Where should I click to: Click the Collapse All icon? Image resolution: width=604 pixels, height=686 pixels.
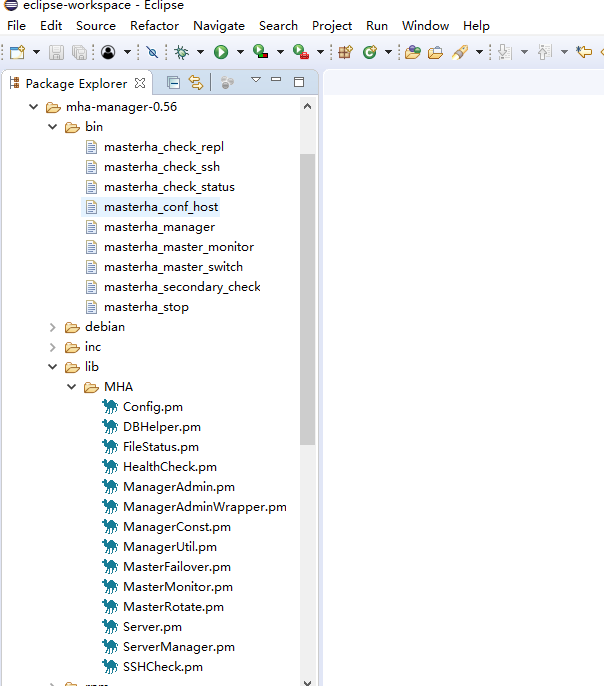click(173, 82)
